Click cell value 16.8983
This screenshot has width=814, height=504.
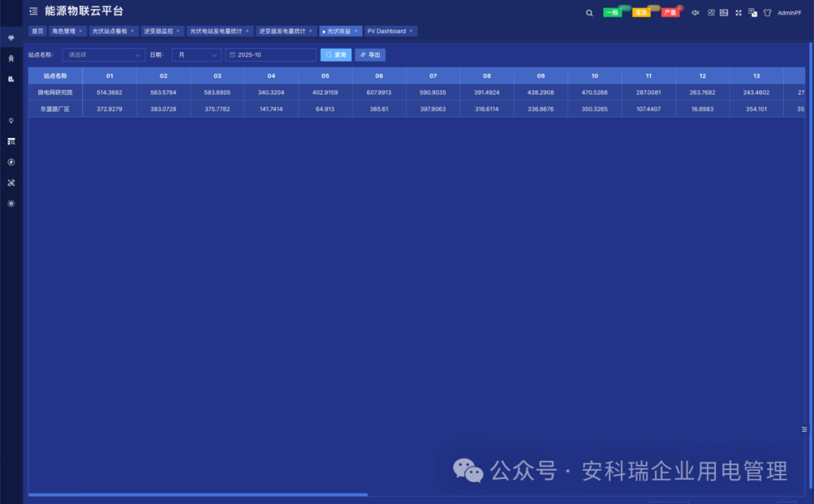[702, 109]
